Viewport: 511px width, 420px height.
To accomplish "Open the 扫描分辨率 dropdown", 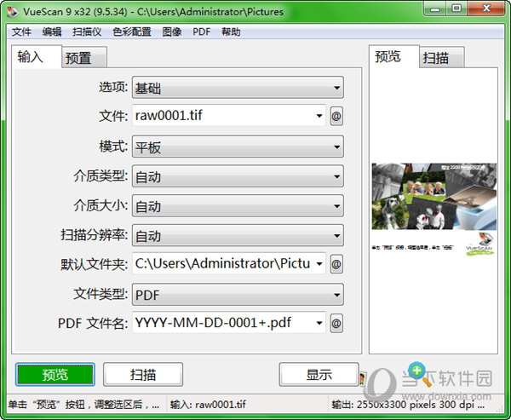I will tap(238, 235).
